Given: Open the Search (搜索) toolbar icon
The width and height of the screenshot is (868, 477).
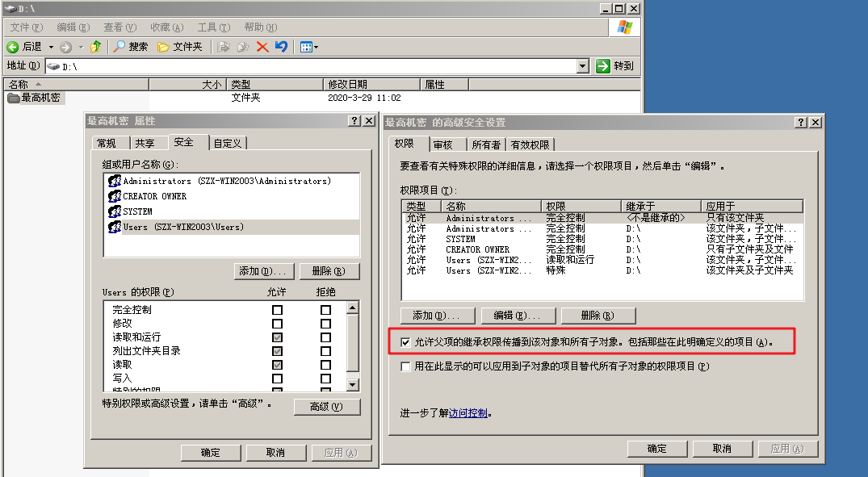Looking at the screenshot, I should (x=119, y=47).
